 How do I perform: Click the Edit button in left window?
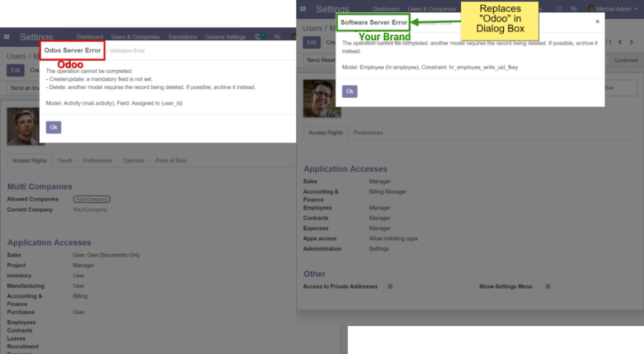16,70
